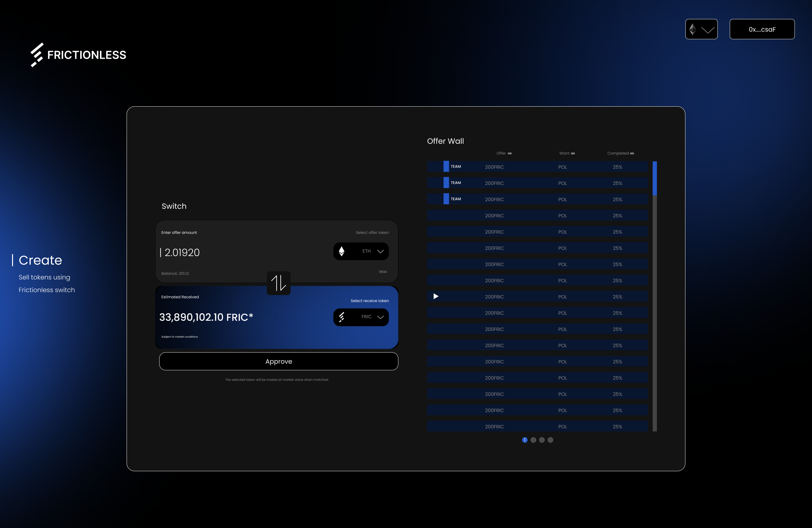812x528 pixels.
Task: Select first active pagination page
Action: pos(525,440)
